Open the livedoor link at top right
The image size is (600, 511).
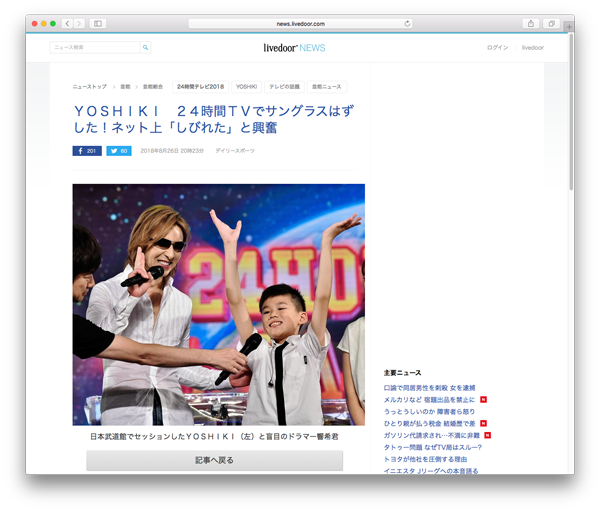[x=533, y=47]
